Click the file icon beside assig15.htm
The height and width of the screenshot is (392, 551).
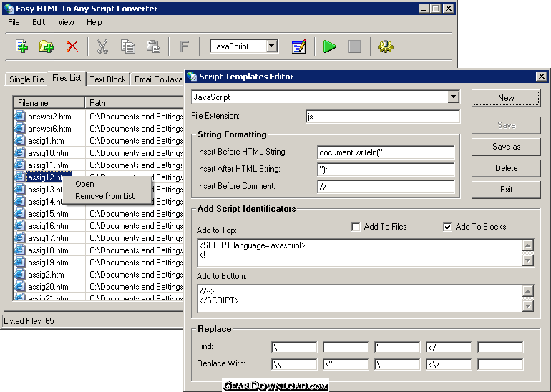[x=20, y=214]
